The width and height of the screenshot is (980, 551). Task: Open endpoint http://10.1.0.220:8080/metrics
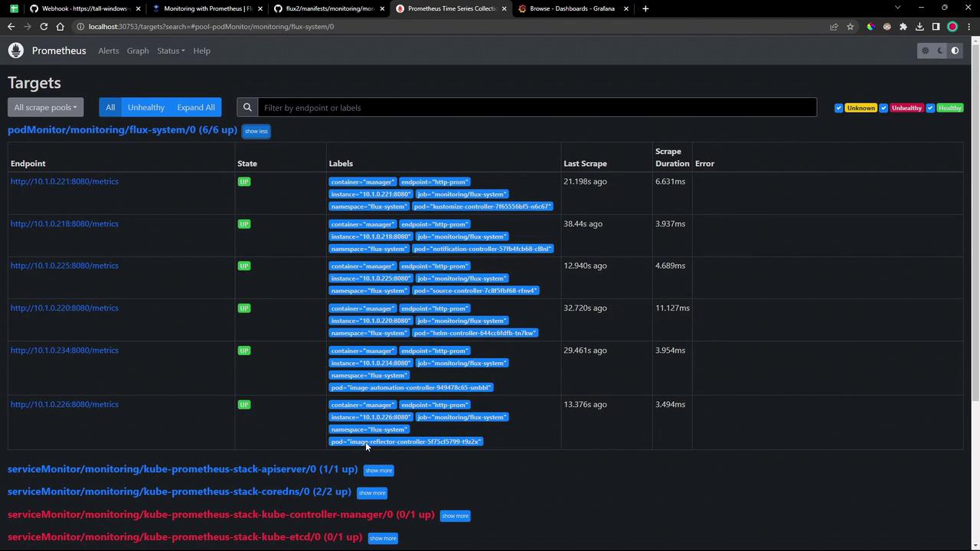pos(64,308)
